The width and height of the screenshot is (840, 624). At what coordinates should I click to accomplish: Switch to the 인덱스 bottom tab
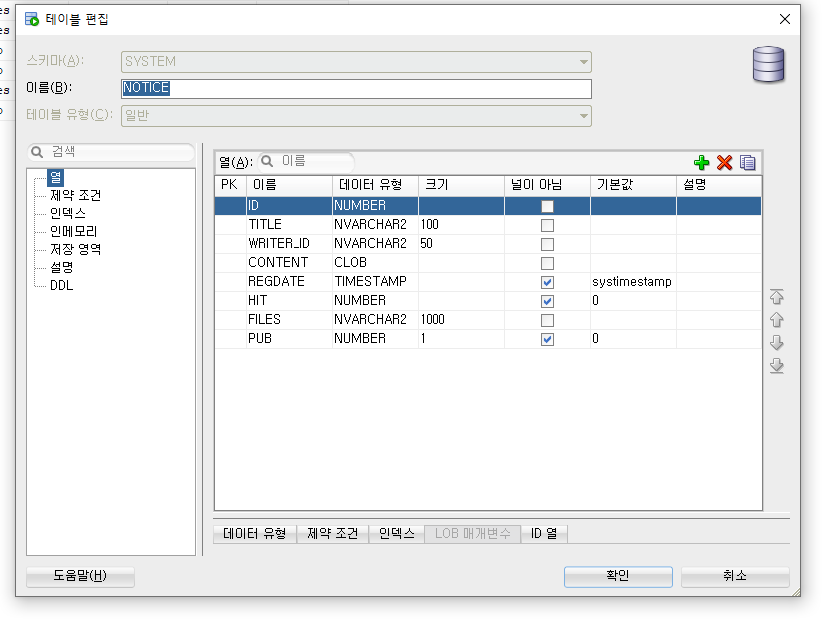point(396,533)
